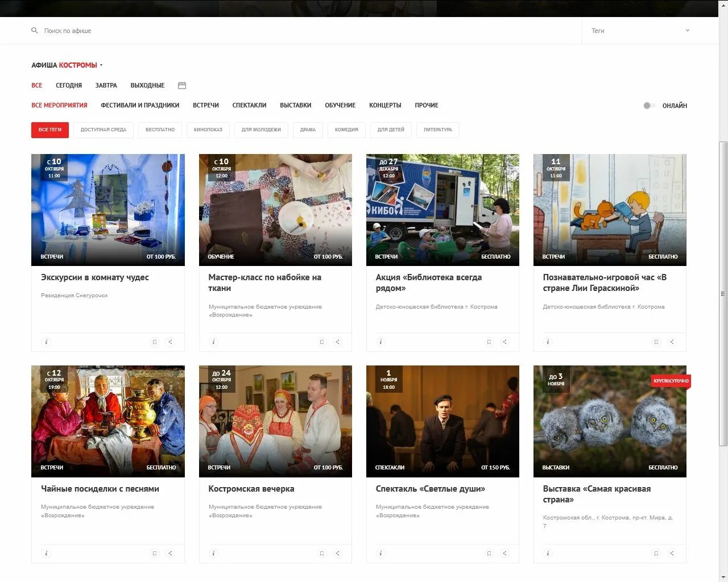This screenshot has height=582, width=728.
Task: Share Мастер-класс по набойке на ткани
Action: click(337, 342)
